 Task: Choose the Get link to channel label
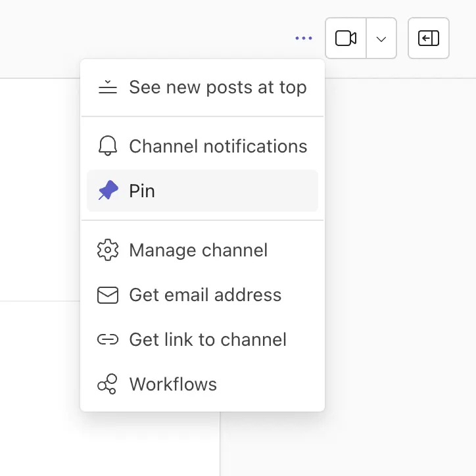tap(208, 340)
